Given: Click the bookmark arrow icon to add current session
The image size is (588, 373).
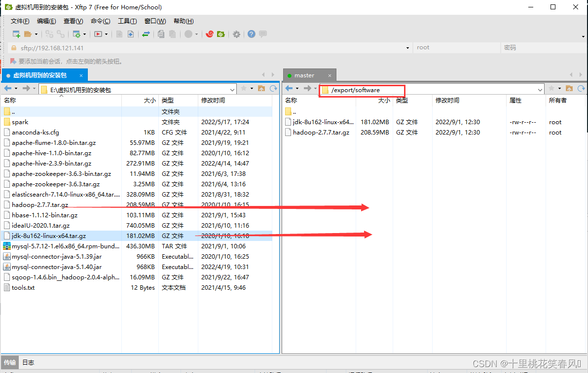Looking at the screenshot, I should point(13,61).
